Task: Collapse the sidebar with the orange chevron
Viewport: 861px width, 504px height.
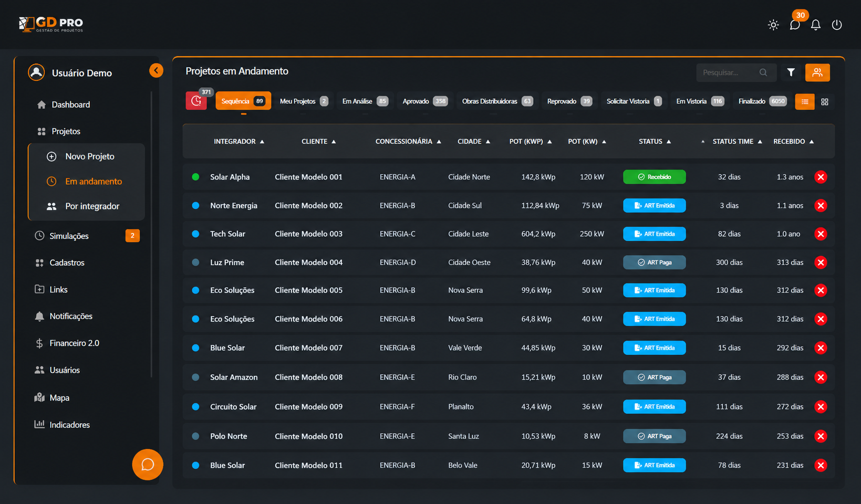Action: pyautogui.click(x=156, y=70)
